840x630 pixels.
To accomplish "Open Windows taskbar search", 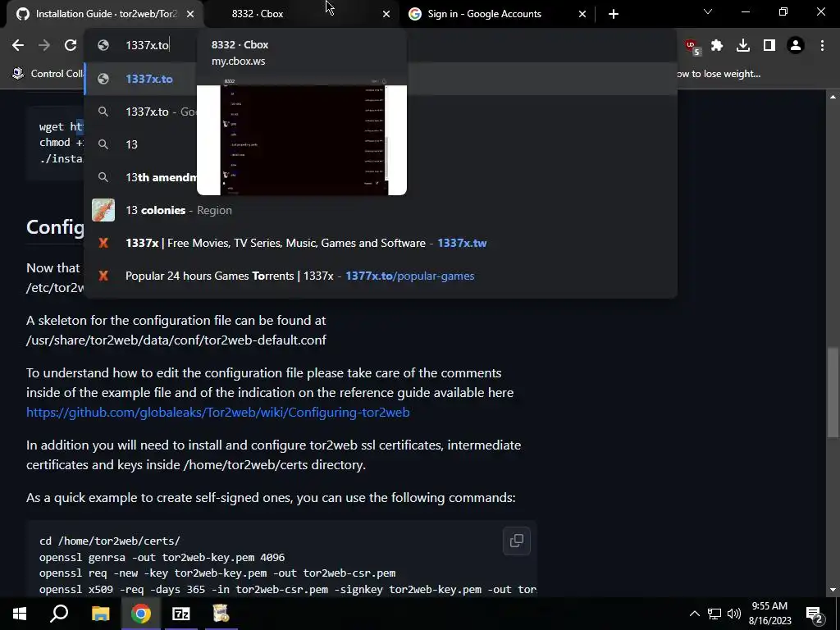I will tap(59, 614).
